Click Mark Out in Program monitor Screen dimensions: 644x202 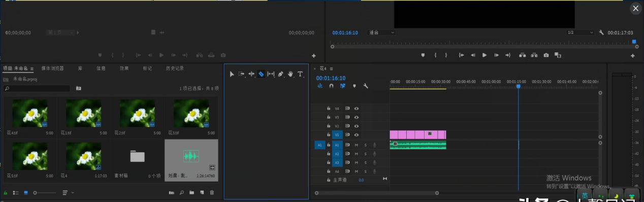tap(446, 55)
